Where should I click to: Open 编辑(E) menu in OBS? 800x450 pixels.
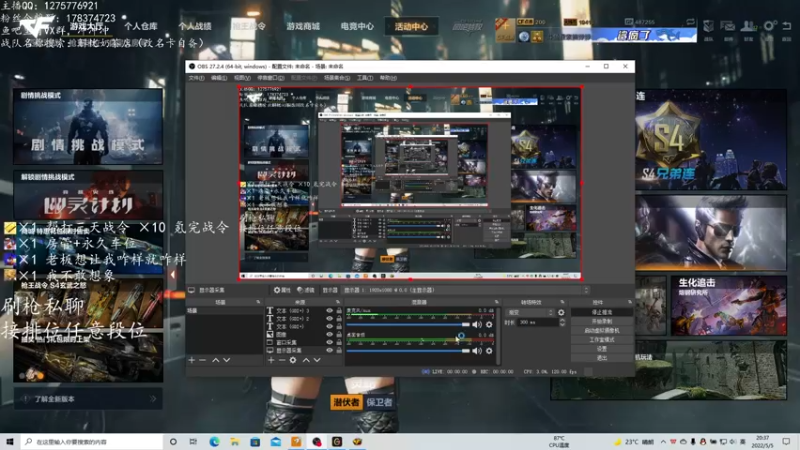coord(219,78)
